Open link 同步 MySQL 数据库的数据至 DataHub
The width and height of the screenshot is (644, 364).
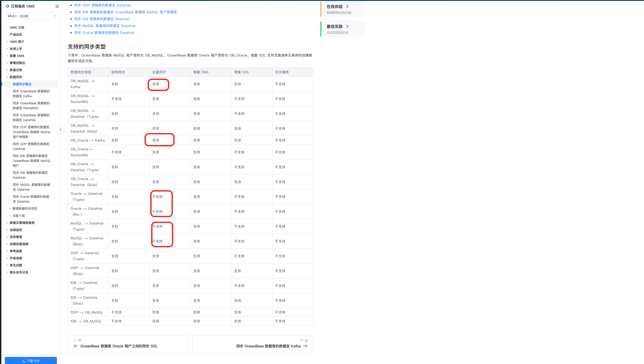pos(105,26)
